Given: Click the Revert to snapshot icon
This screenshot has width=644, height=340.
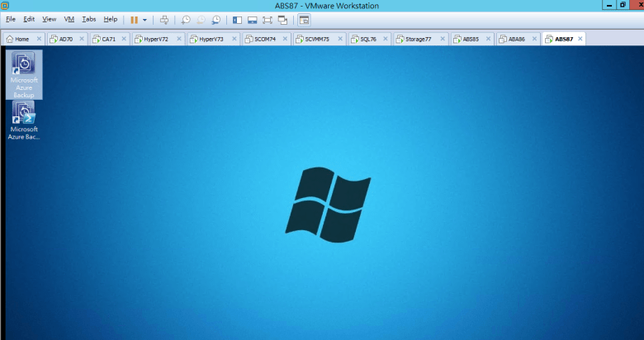Looking at the screenshot, I should tap(201, 19).
